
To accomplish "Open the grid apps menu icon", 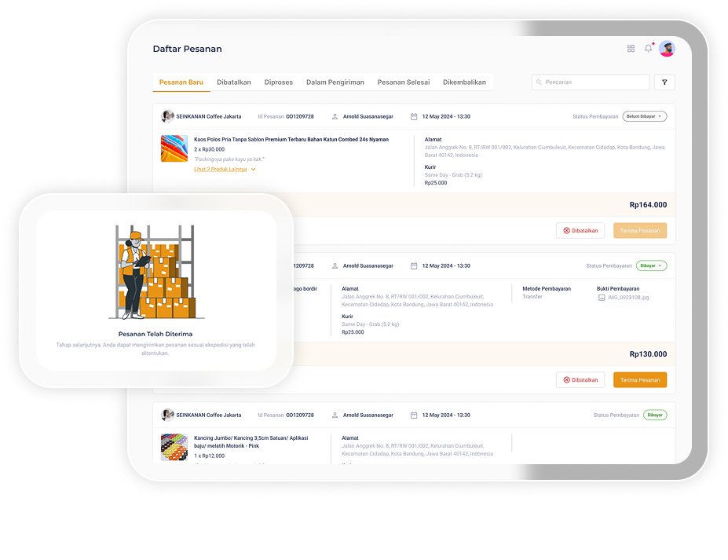I will [x=631, y=49].
